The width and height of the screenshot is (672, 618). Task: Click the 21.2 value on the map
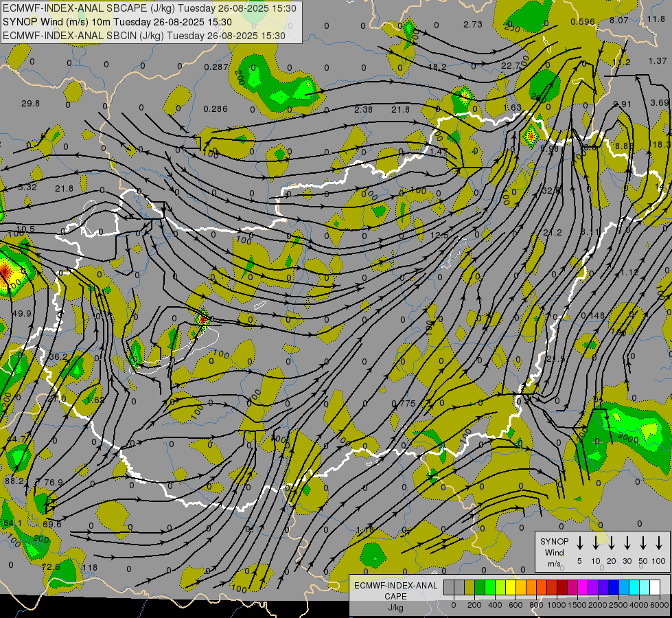coord(553,233)
